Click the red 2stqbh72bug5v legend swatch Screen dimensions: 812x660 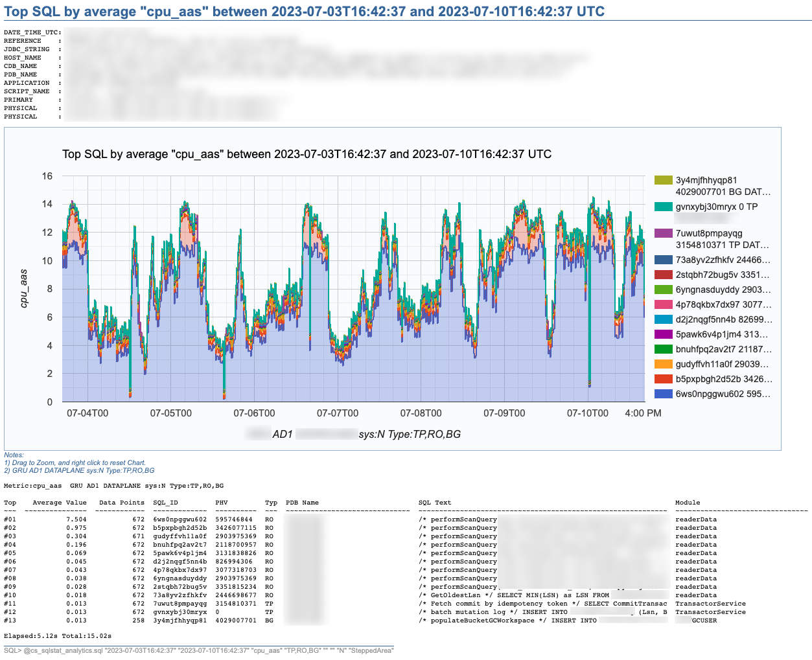pyautogui.click(x=663, y=275)
